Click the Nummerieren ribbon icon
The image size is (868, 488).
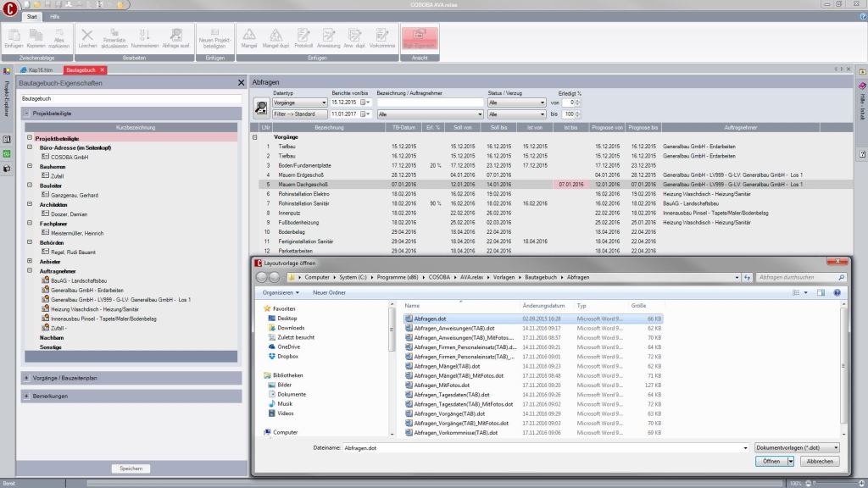144,37
